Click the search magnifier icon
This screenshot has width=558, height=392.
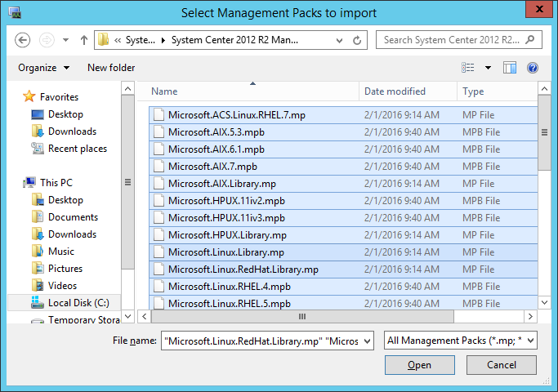click(x=530, y=39)
